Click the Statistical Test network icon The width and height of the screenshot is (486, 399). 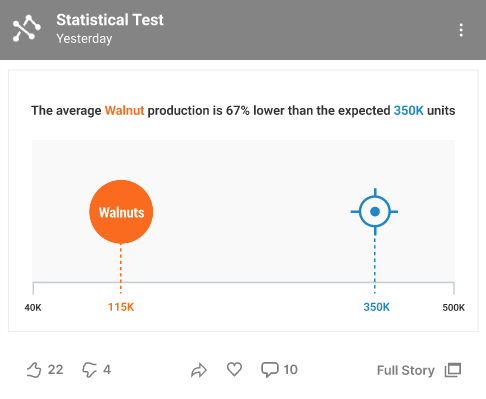coord(27,28)
